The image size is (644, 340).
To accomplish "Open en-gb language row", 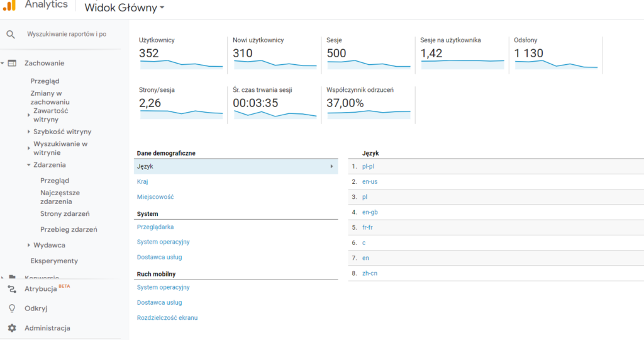I will 370,212.
